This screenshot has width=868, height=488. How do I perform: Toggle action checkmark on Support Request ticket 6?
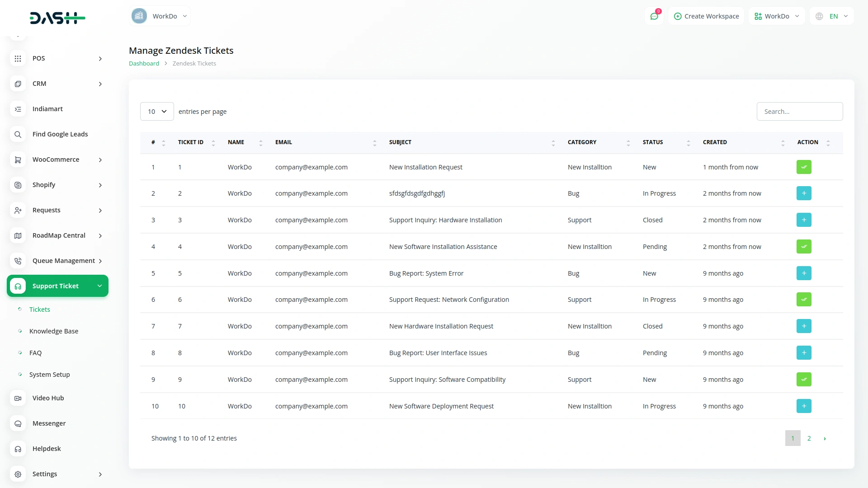click(804, 299)
